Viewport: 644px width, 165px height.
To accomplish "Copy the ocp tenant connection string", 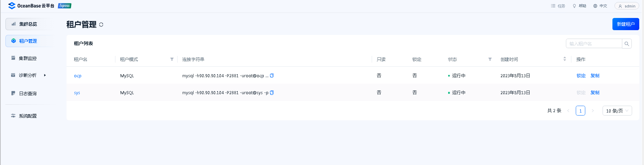I will pos(272,76).
